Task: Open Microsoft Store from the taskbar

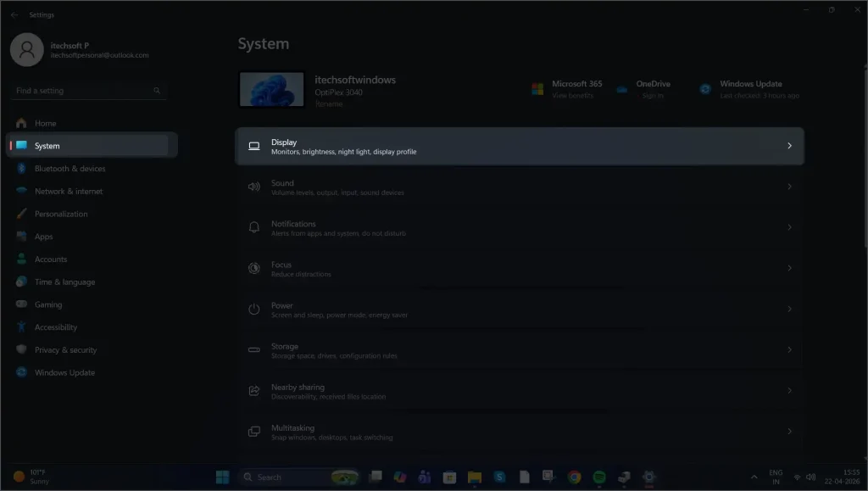Action: click(449, 477)
